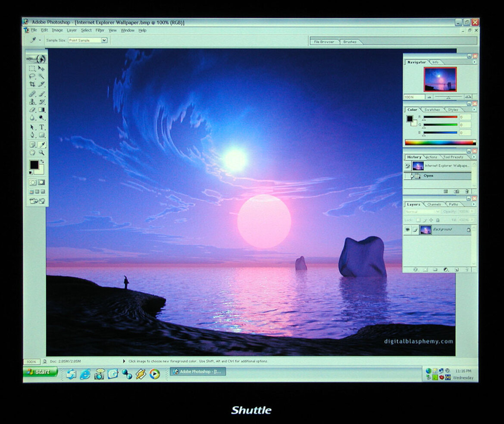Click the Jump to ImageReady button

pos(37,201)
